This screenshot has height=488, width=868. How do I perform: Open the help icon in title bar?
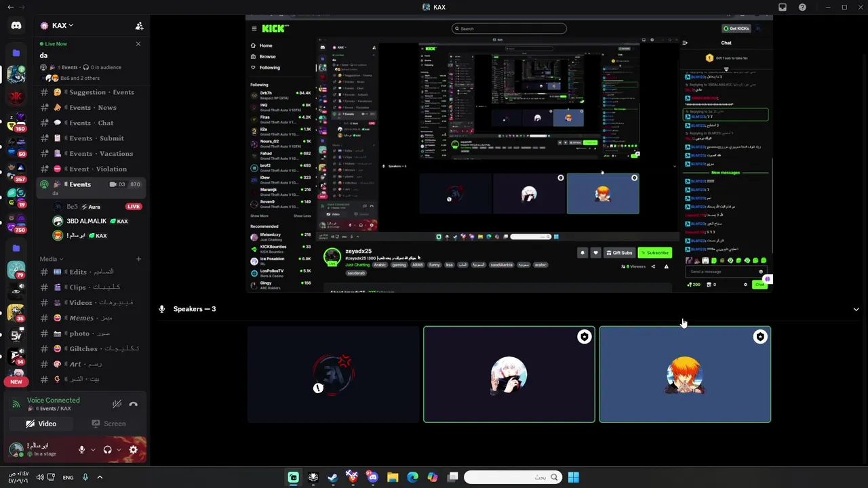(802, 7)
